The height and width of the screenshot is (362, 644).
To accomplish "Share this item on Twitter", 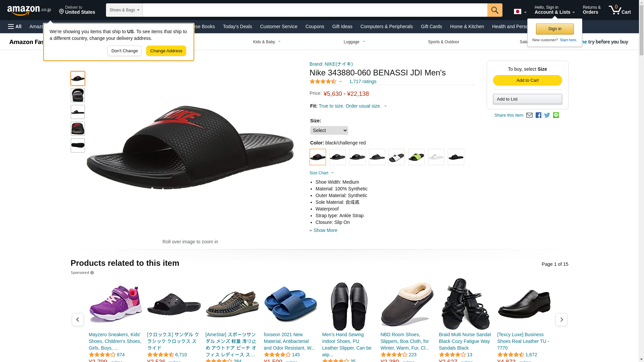I will point(547,115).
